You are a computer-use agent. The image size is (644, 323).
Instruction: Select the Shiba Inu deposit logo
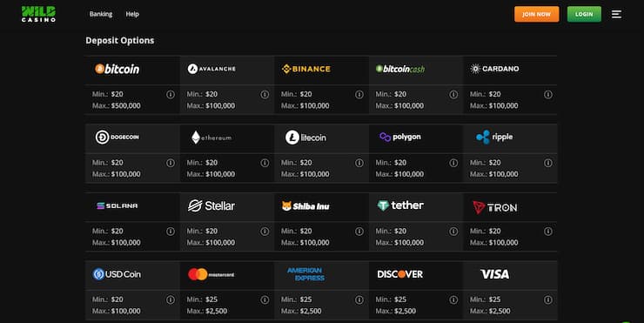click(x=305, y=205)
